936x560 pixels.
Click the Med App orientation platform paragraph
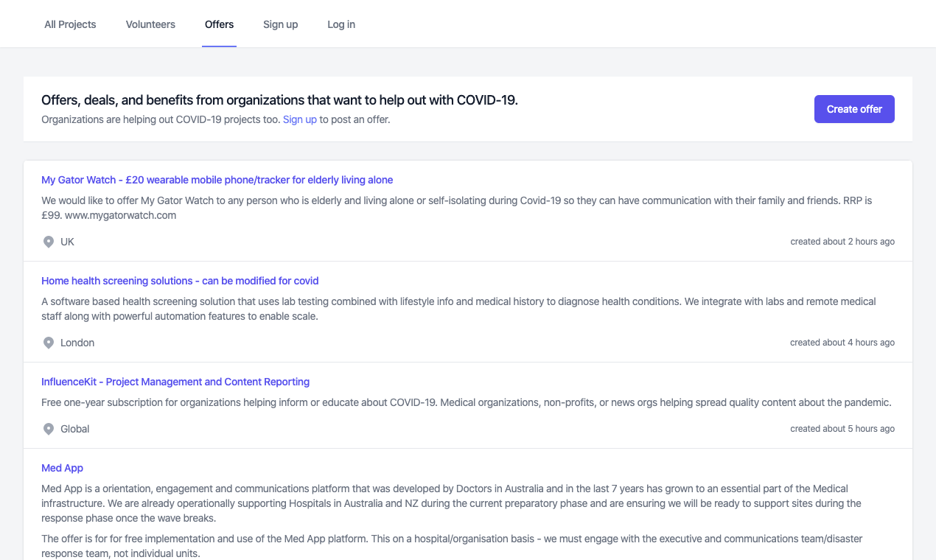pyautogui.click(x=451, y=503)
